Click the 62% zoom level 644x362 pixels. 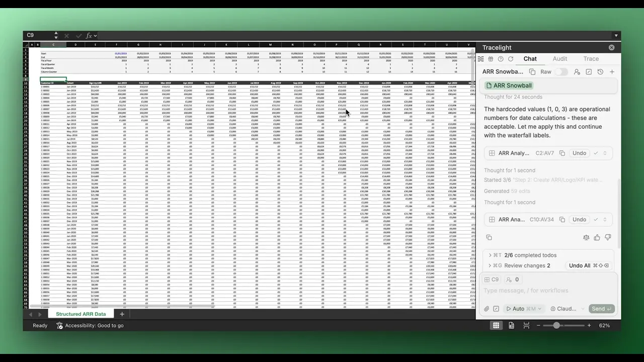[x=604, y=326]
